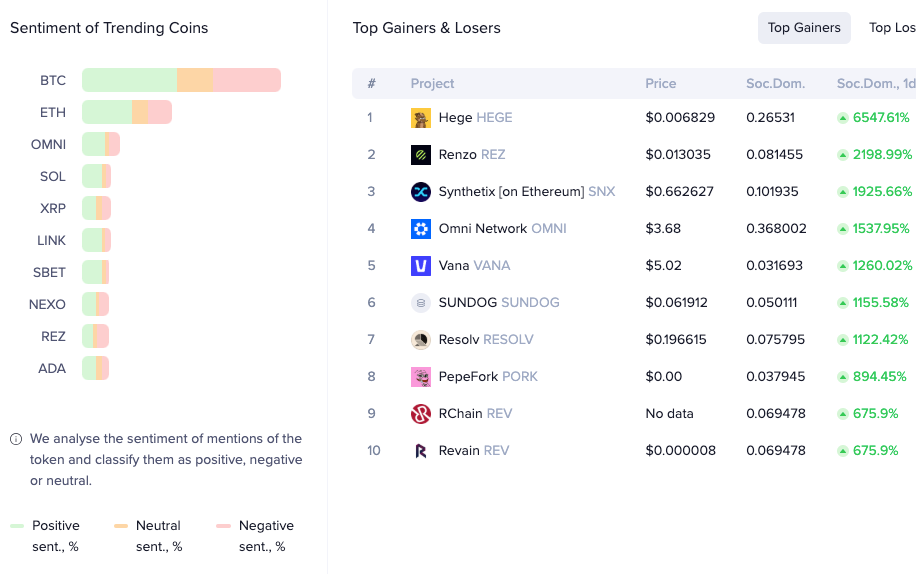916x574 pixels.
Task: Click the info icon beside sentiment explanation
Action: coord(16,439)
